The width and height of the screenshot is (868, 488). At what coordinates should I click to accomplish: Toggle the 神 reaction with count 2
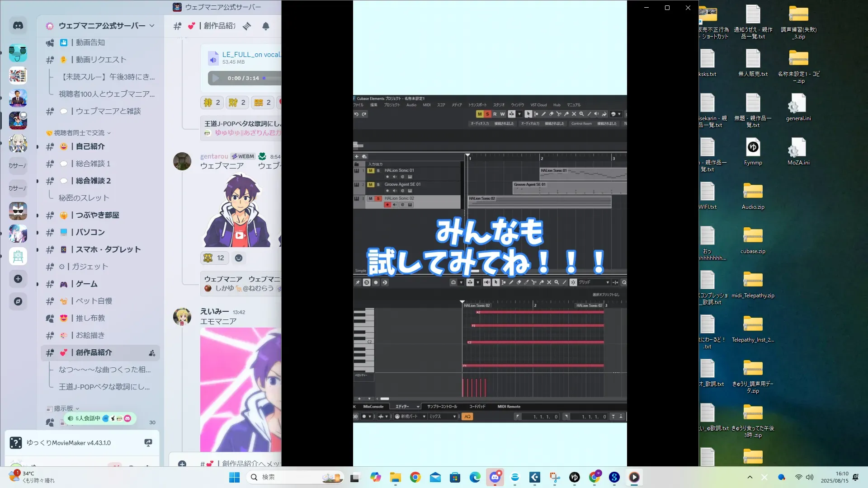(x=212, y=103)
